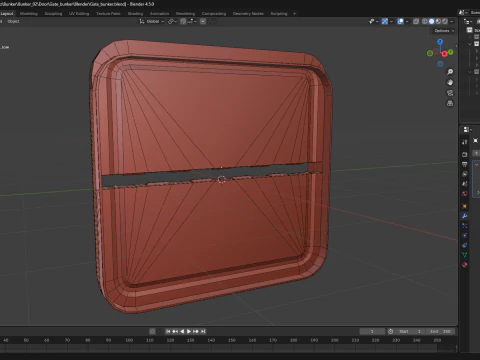Open the Object menu in viewport header

[x=13, y=21]
